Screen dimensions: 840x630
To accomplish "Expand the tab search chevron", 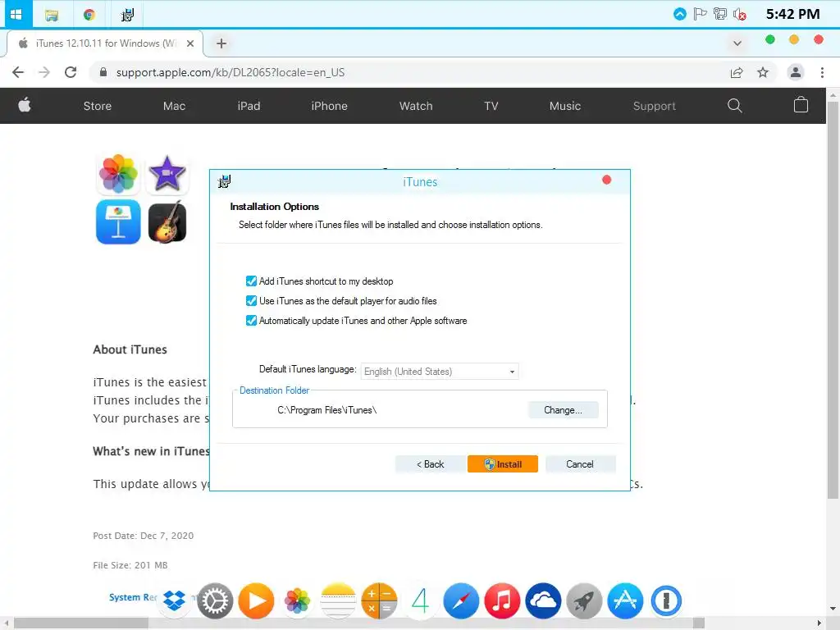I will (x=737, y=43).
